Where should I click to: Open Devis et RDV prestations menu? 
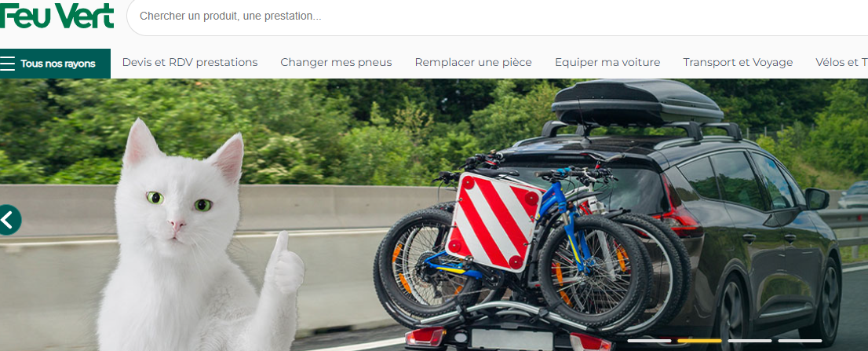pos(190,63)
